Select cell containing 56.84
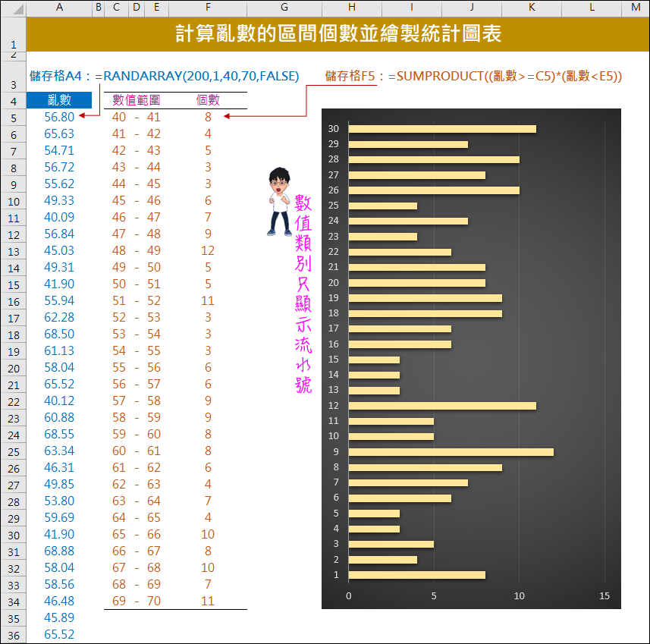 tap(59, 234)
